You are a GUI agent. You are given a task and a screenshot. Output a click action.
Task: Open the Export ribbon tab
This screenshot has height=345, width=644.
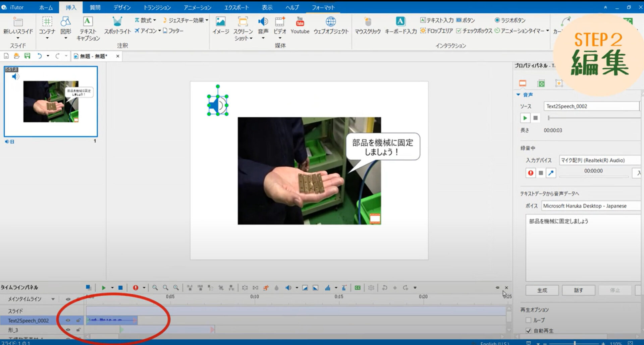(236, 7)
